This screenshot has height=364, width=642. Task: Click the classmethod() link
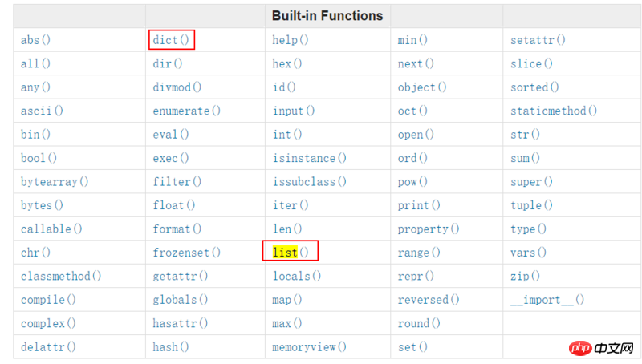(x=61, y=276)
